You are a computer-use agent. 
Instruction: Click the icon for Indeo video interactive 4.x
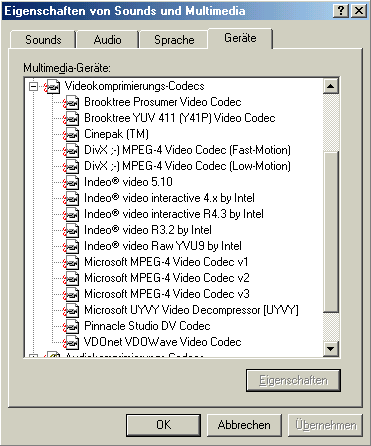click(71, 198)
